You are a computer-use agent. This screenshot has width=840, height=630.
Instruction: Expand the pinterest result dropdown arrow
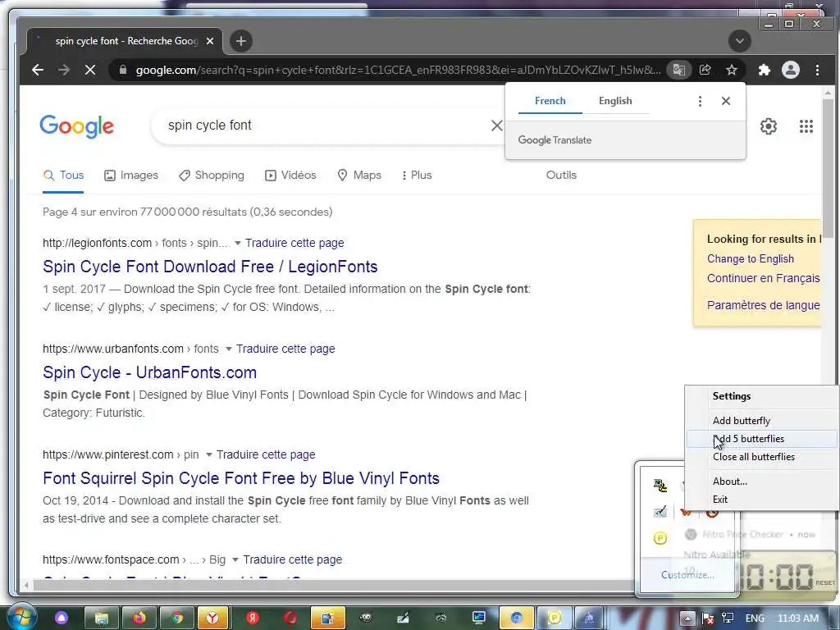208,454
